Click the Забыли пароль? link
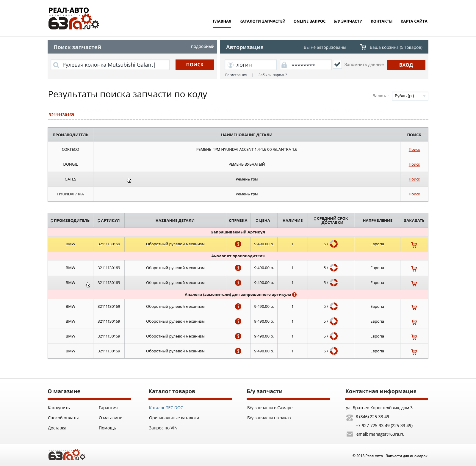The image size is (476, 466). [x=273, y=75]
